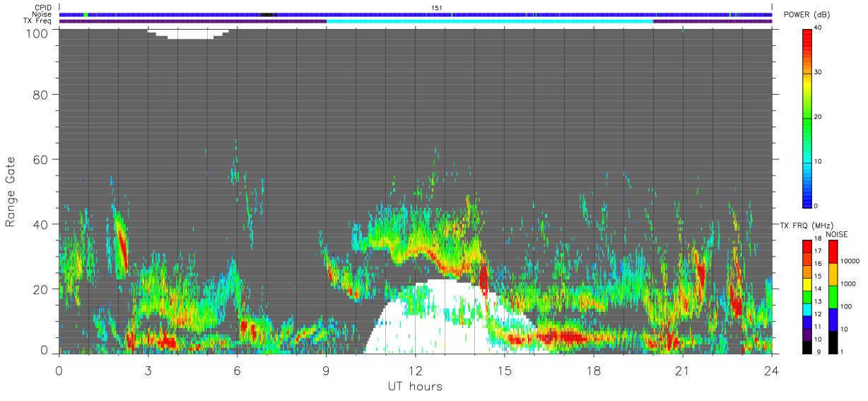Click the cyan section of the TX Freq strip
The image size is (868, 401).
490,21
